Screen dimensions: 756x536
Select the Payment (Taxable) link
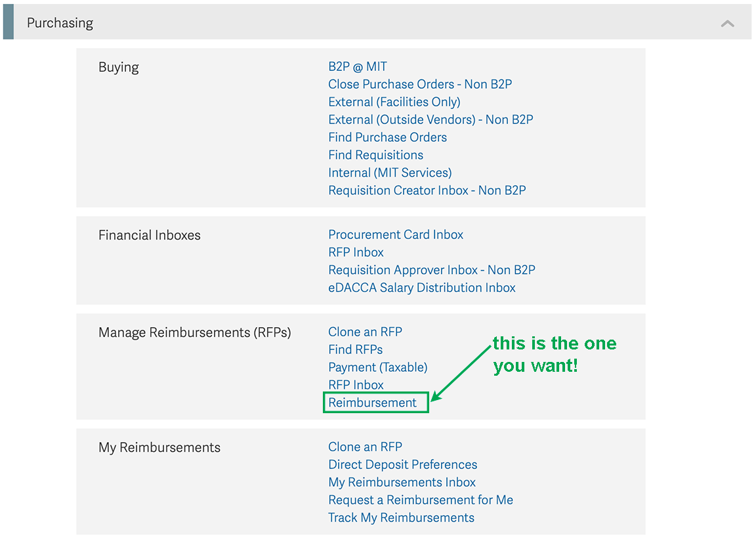click(x=377, y=367)
